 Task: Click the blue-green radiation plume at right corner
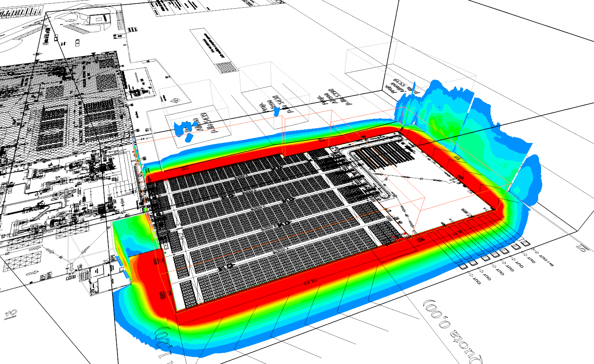pyautogui.click(x=460, y=119)
